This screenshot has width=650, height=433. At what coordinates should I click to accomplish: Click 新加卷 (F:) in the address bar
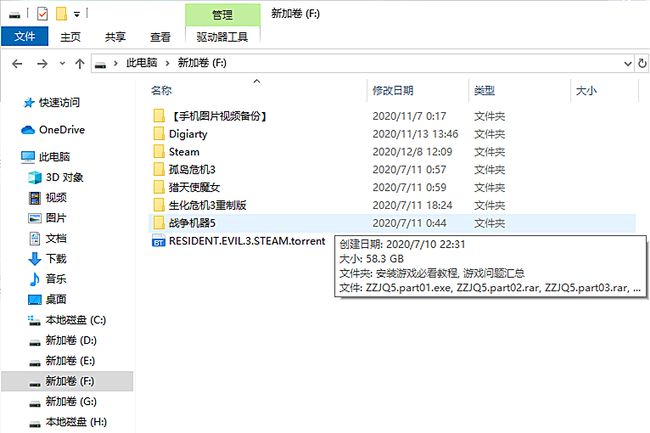(202, 63)
